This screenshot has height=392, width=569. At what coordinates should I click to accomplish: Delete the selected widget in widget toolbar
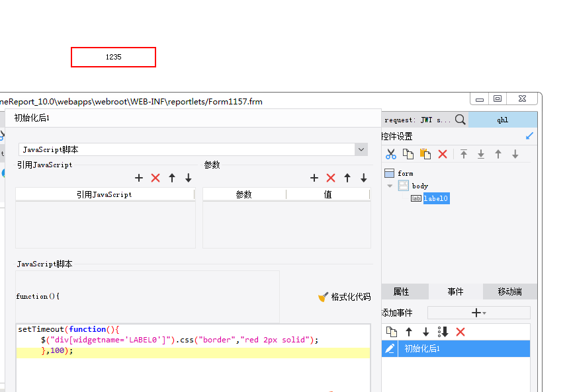click(443, 154)
